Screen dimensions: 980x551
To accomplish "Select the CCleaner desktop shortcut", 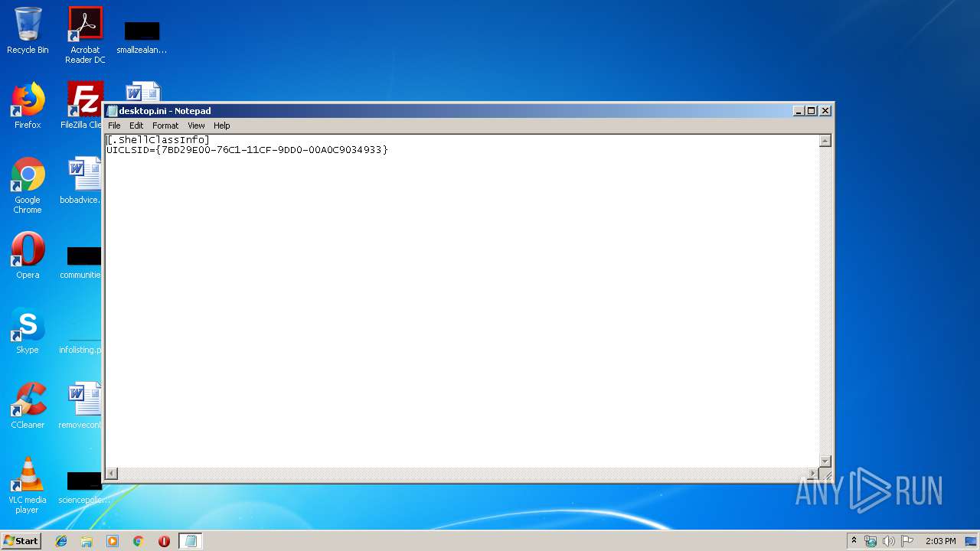I will 28,405.
